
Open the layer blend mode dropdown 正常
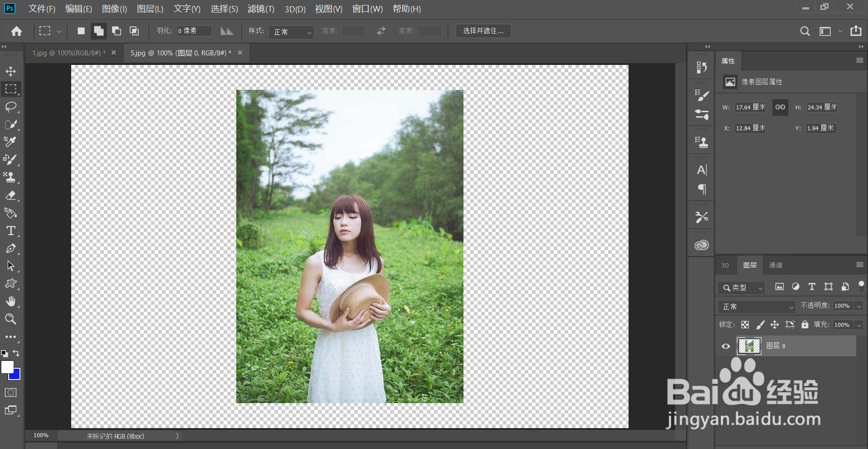click(x=756, y=306)
